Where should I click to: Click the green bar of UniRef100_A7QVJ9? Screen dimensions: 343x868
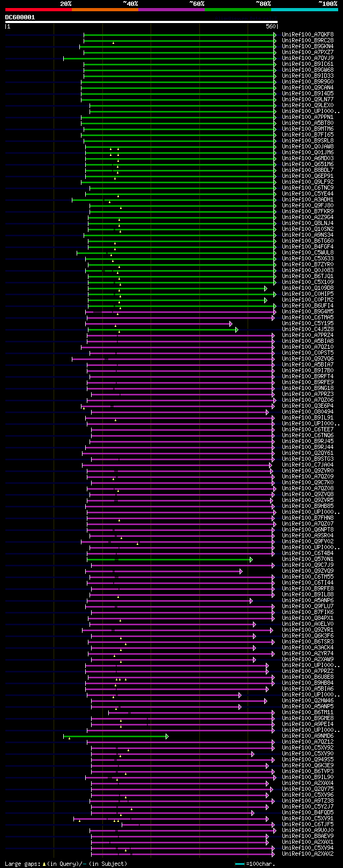point(168,58)
